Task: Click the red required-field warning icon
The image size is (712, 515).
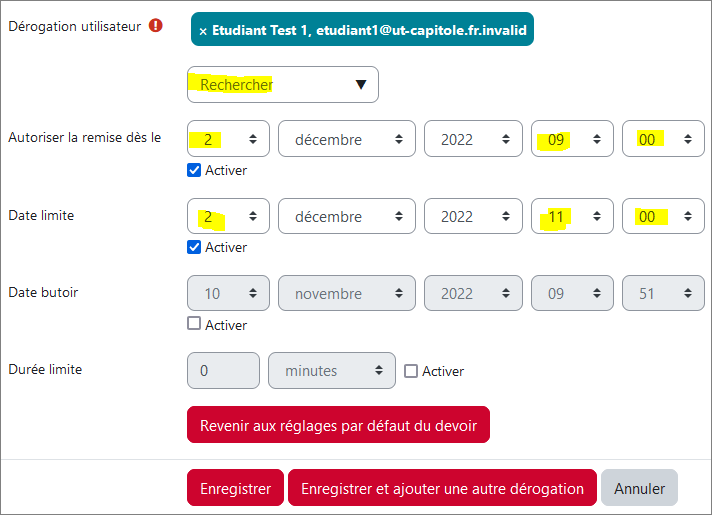Action: pyautogui.click(x=155, y=26)
